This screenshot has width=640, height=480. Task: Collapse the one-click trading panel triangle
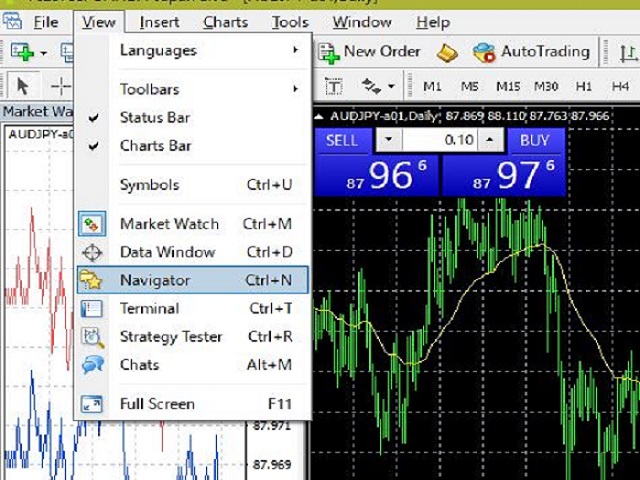pyautogui.click(x=319, y=117)
